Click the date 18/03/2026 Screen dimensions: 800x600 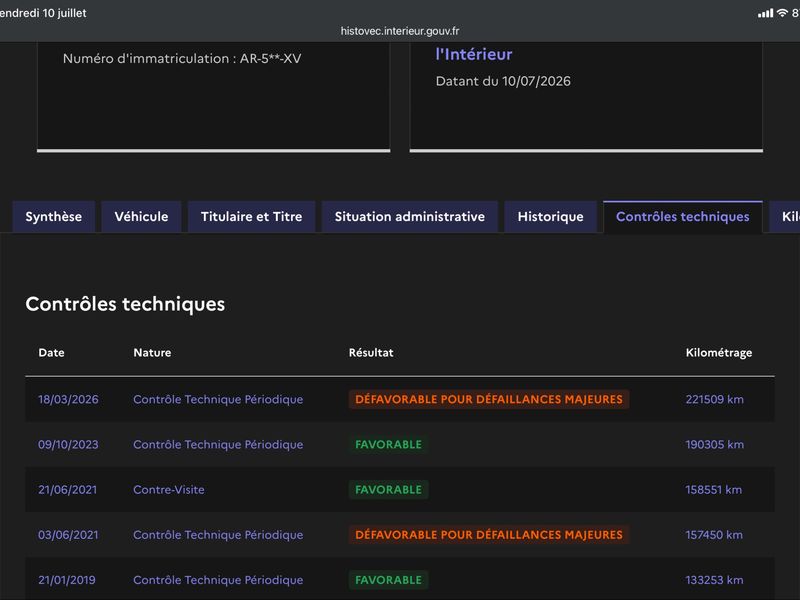point(68,399)
